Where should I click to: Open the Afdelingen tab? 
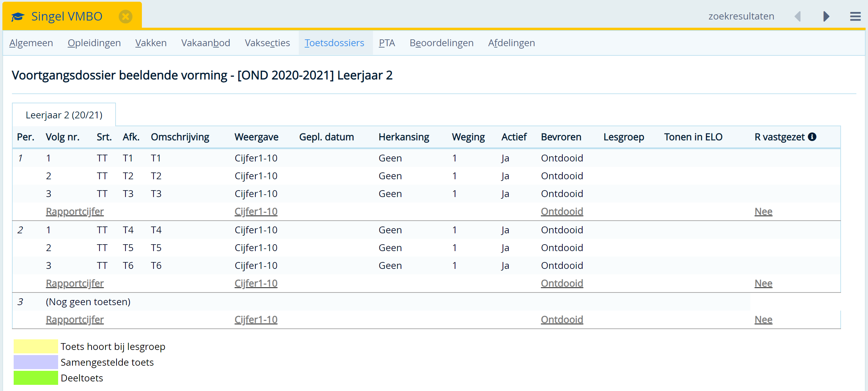pyautogui.click(x=511, y=43)
